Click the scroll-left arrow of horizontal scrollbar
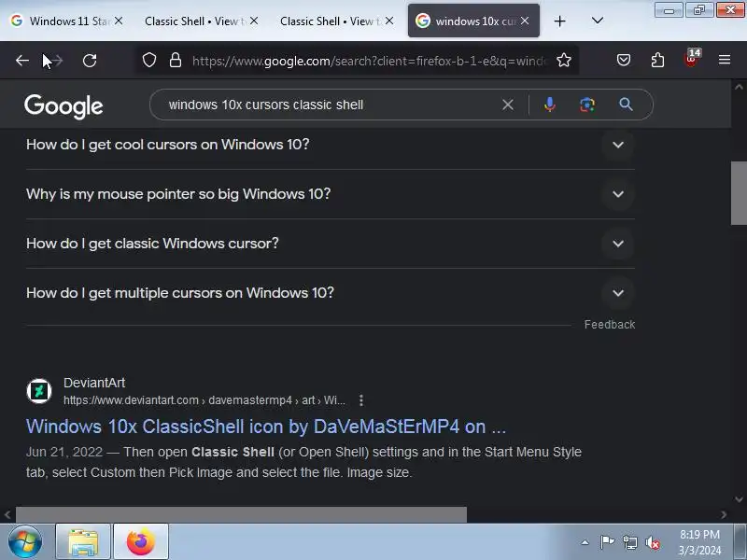Screen dimensions: 747x560 coord(7,515)
